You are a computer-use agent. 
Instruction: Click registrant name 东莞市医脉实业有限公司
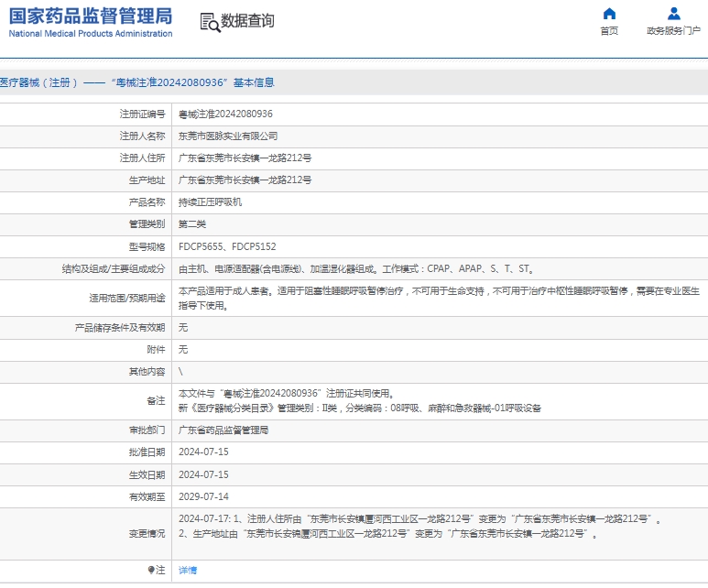tap(228, 136)
